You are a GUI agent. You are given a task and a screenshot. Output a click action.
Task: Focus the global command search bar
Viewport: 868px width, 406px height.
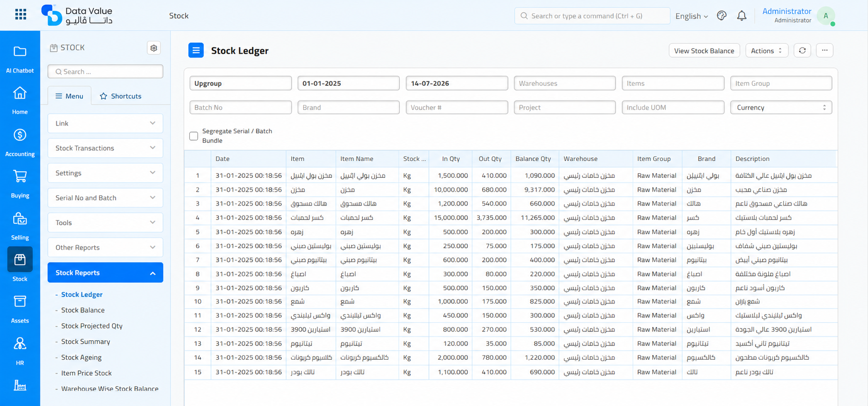tap(592, 16)
